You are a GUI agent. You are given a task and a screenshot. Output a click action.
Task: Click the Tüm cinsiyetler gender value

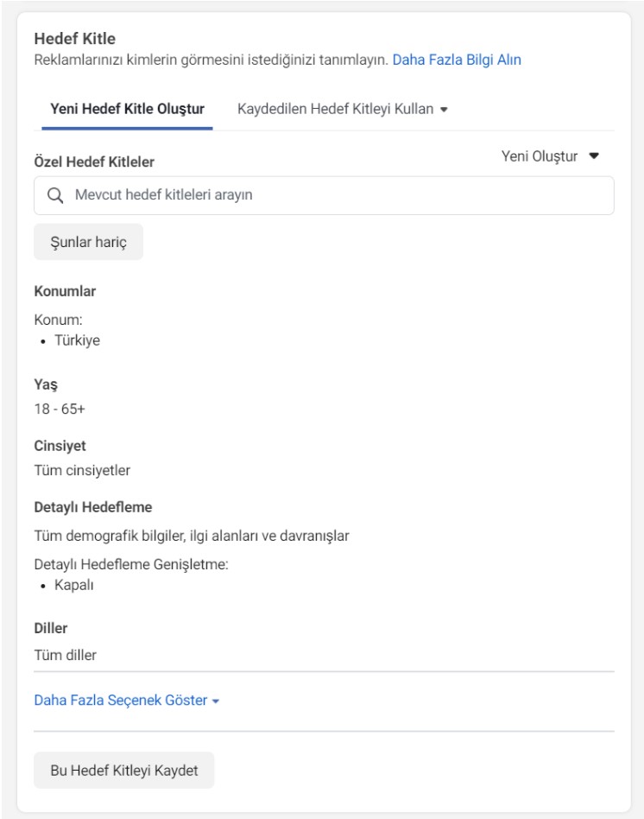tap(83, 470)
